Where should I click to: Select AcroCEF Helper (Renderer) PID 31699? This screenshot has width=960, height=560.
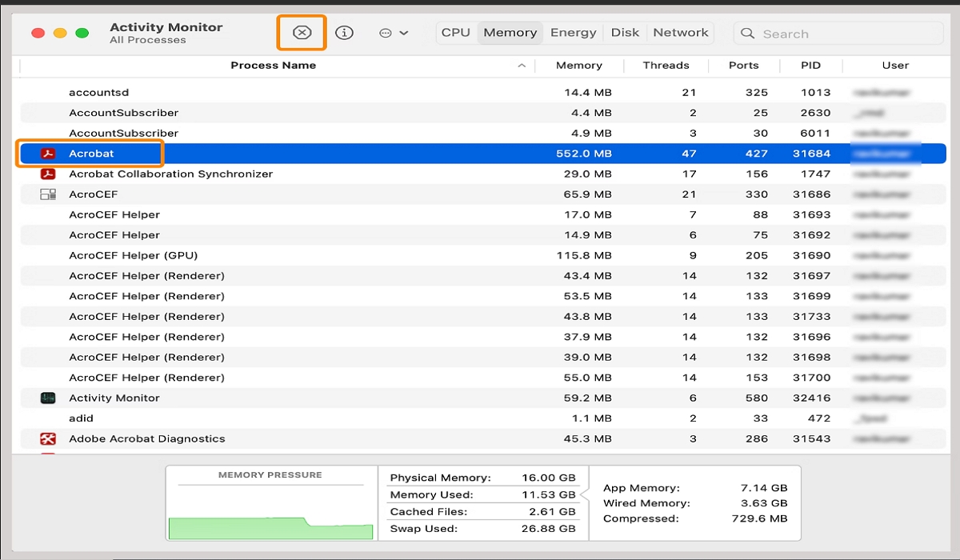483,296
